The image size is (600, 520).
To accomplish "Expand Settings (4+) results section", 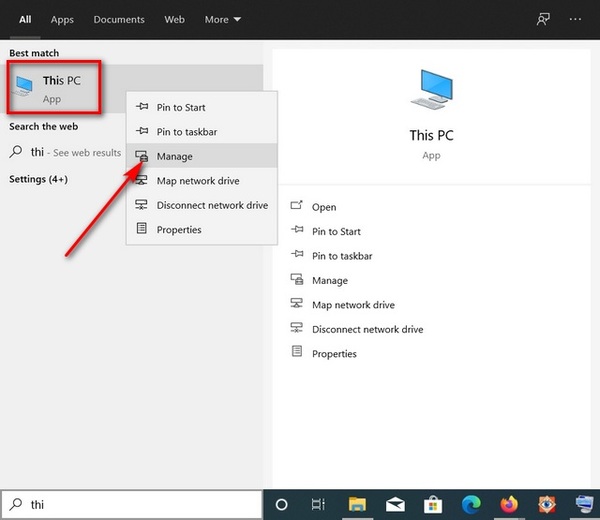I will pos(38,179).
